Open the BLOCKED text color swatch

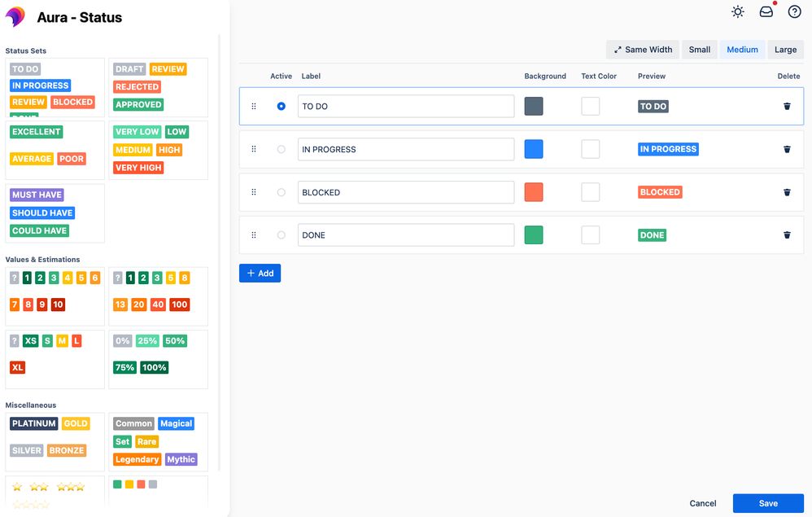(591, 192)
